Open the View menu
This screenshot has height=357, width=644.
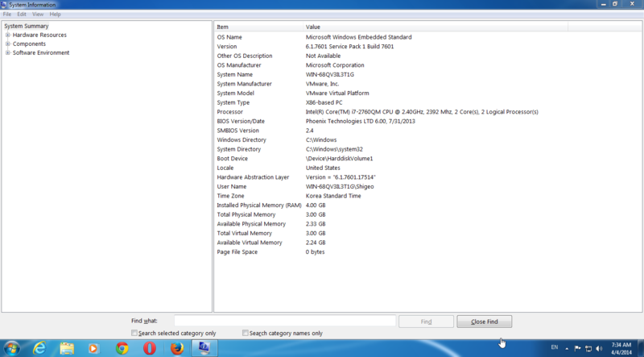point(38,14)
